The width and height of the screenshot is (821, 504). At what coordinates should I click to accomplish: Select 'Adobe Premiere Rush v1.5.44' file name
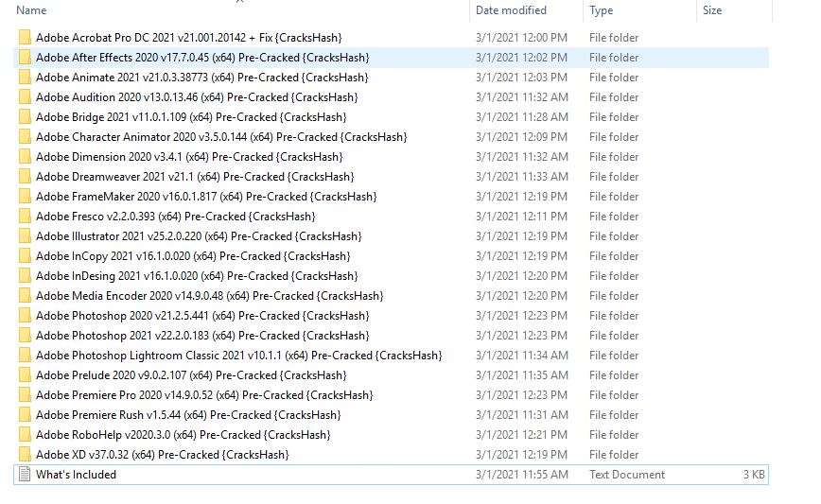pyautogui.click(x=188, y=415)
